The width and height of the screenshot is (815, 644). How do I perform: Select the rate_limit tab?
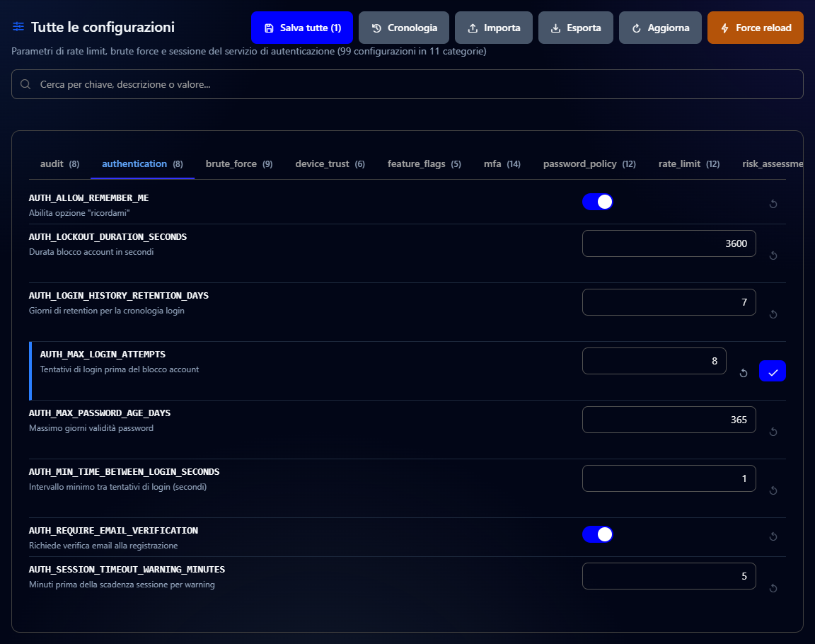[x=688, y=163]
